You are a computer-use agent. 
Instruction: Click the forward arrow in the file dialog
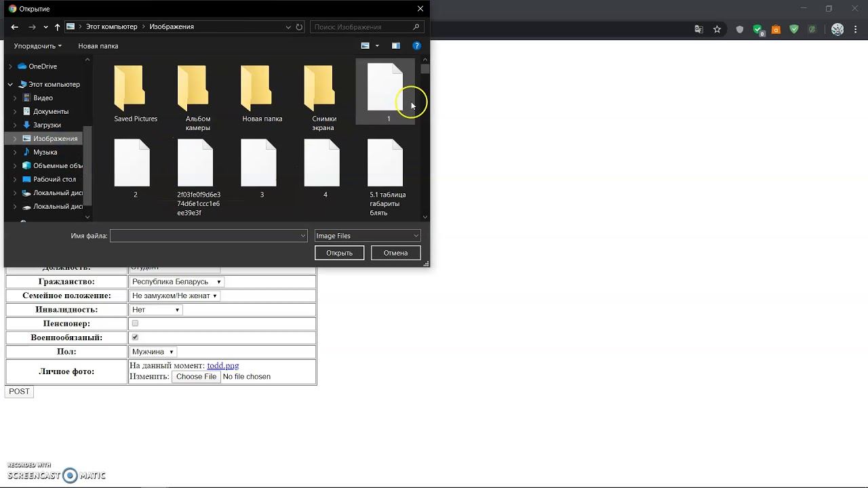[32, 27]
